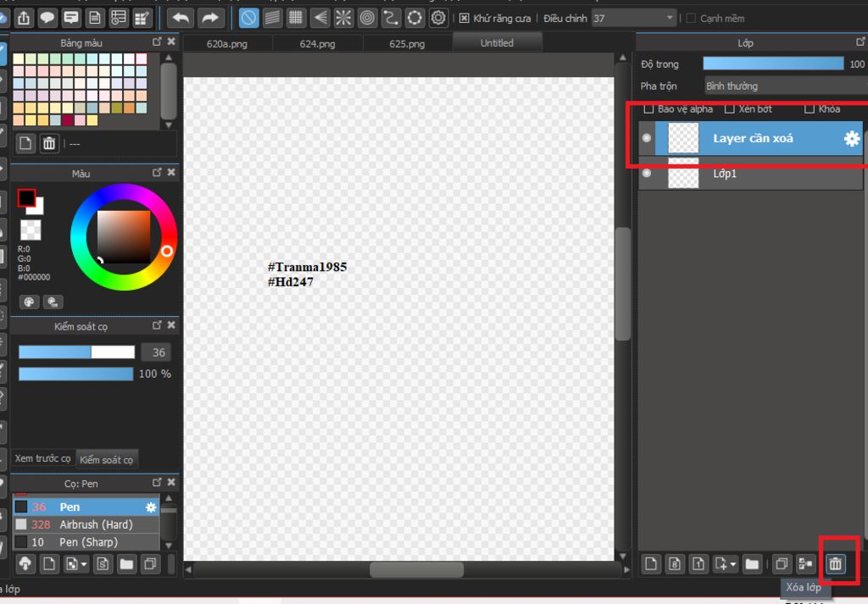Switch to the 625.png tab

[x=407, y=44]
